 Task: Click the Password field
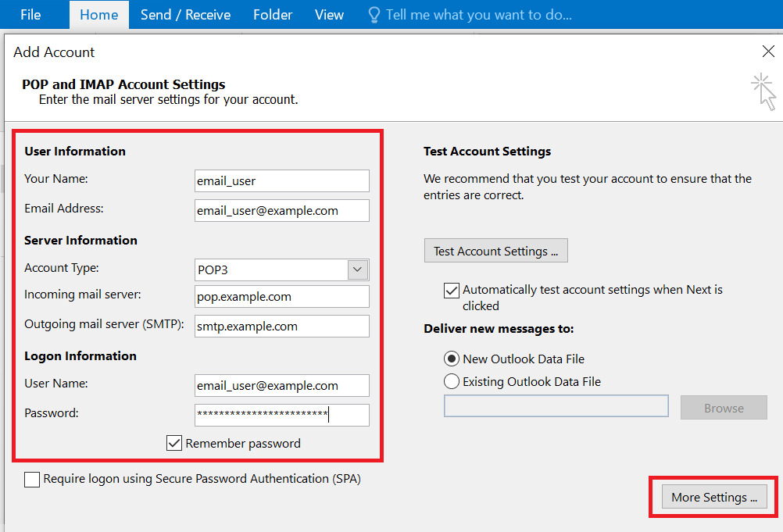click(281, 415)
